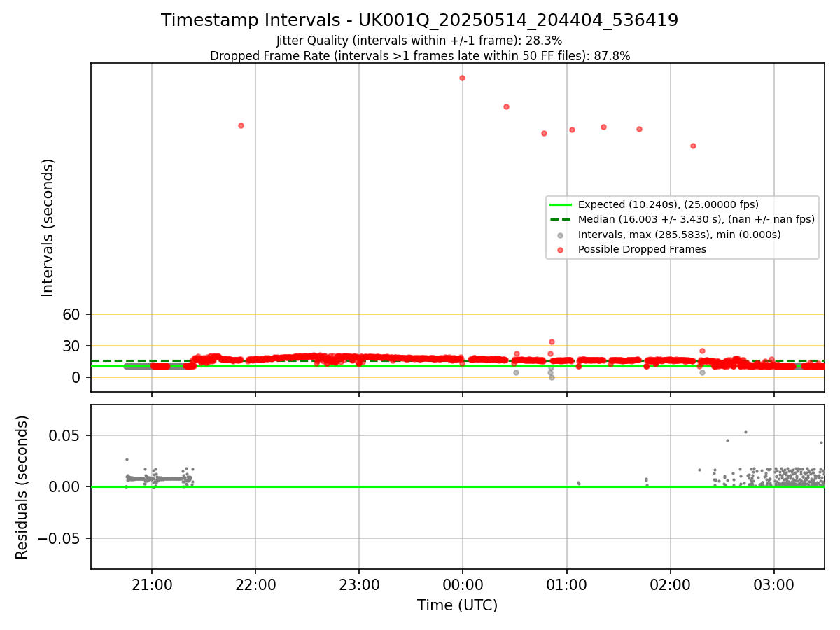Click the 'Residuals (seconds)' y-axis label
This screenshot has width=840, height=630.
22,486
